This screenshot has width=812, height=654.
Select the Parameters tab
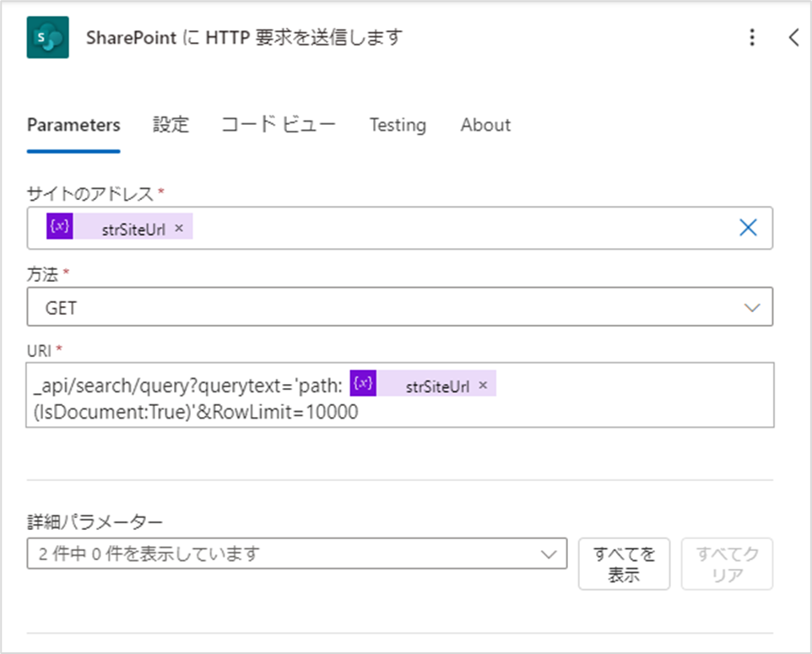73,125
